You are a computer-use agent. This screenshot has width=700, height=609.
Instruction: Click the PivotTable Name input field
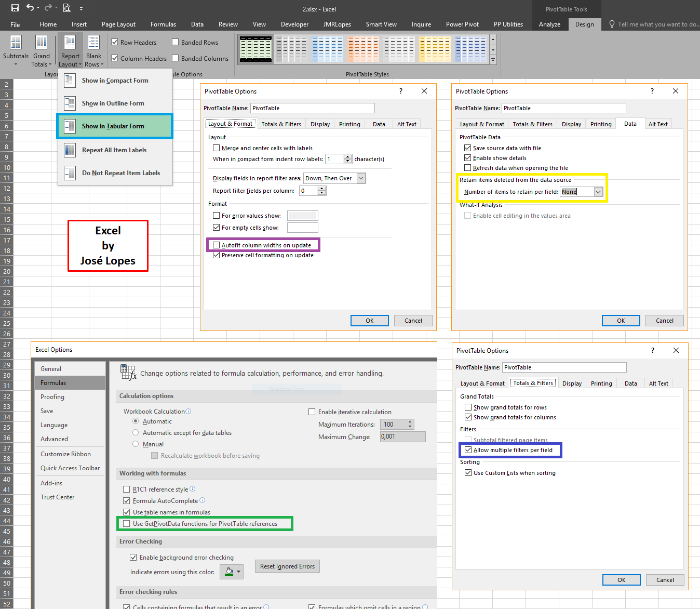312,108
